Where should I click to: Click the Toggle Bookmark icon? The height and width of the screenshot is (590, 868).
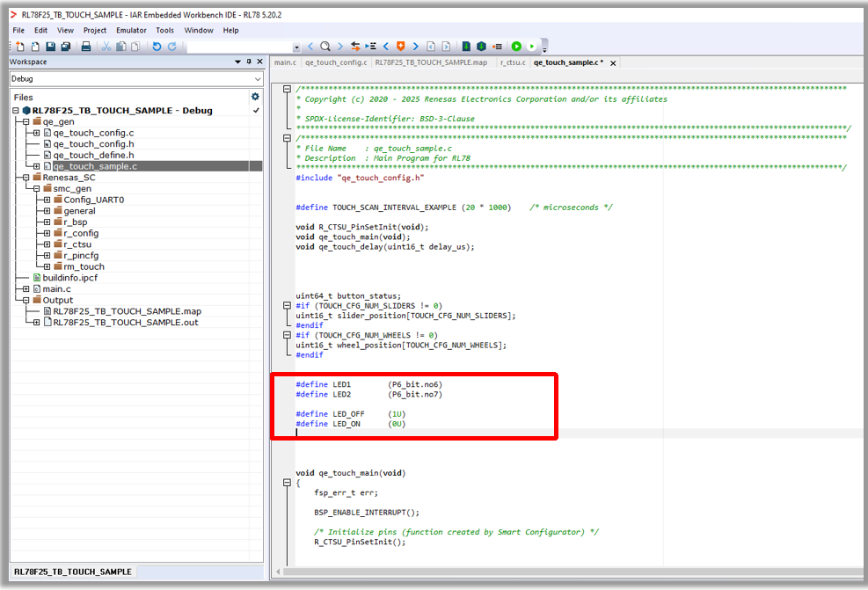(400, 47)
